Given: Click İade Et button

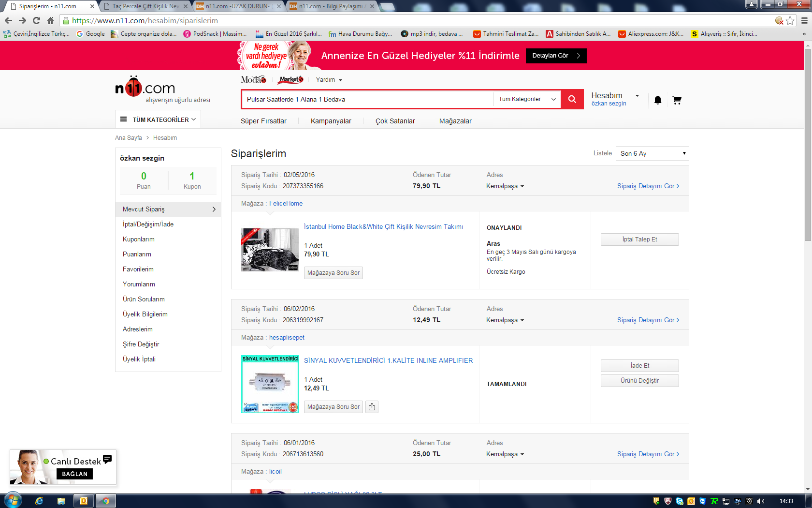Looking at the screenshot, I should [x=639, y=366].
